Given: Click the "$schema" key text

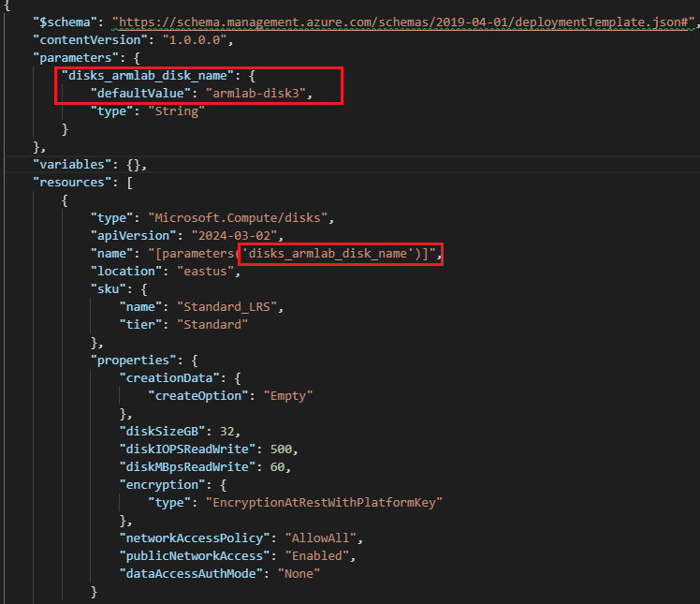Looking at the screenshot, I should pos(66,22).
